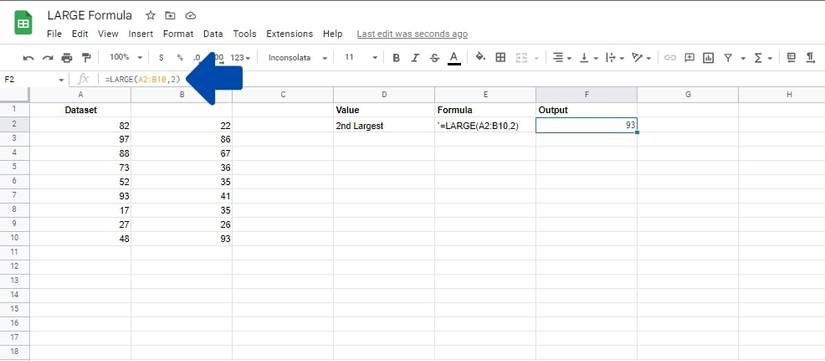Open text rotation options
Screen dimensions: 825x361
[641, 58]
